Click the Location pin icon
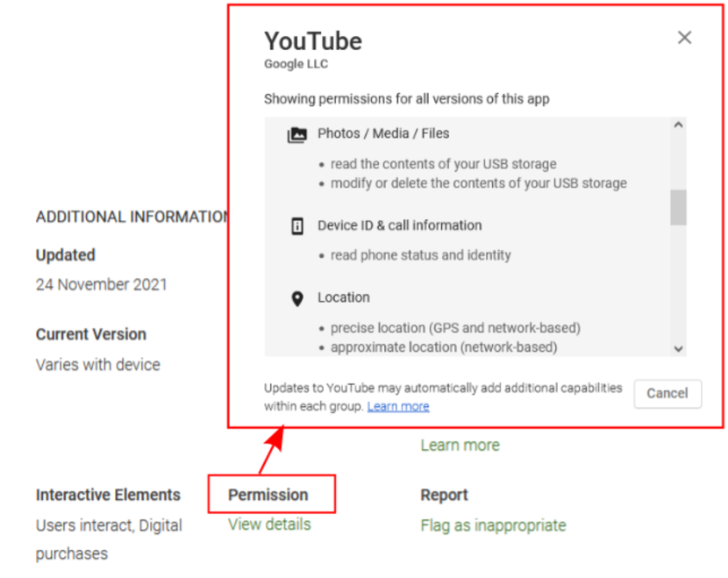 [x=297, y=298]
